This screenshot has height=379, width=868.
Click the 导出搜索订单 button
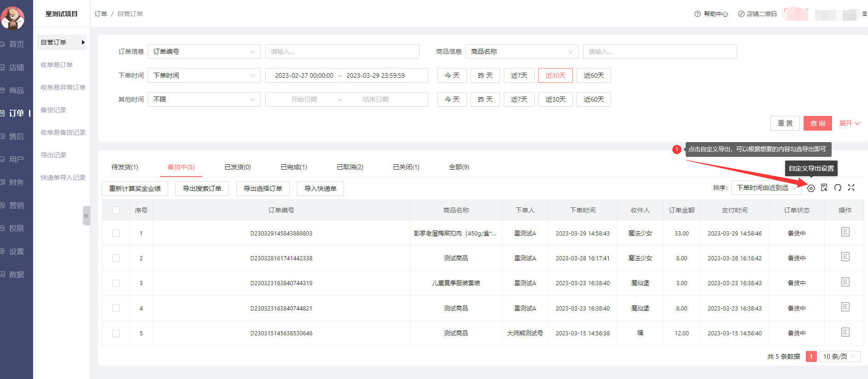pyautogui.click(x=202, y=189)
